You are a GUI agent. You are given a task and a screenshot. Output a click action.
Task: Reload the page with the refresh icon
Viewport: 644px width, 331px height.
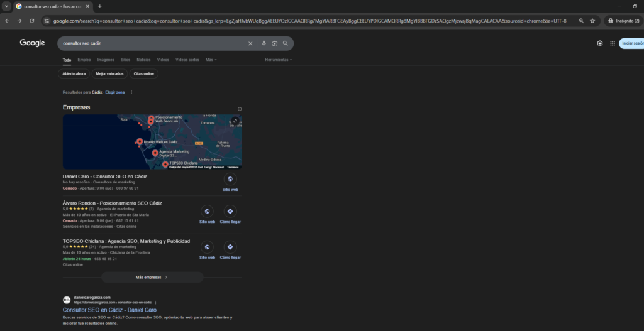pyautogui.click(x=31, y=21)
